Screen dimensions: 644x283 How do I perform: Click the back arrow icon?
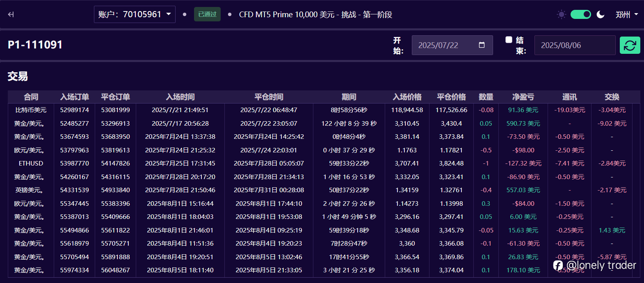click(11, 14)
